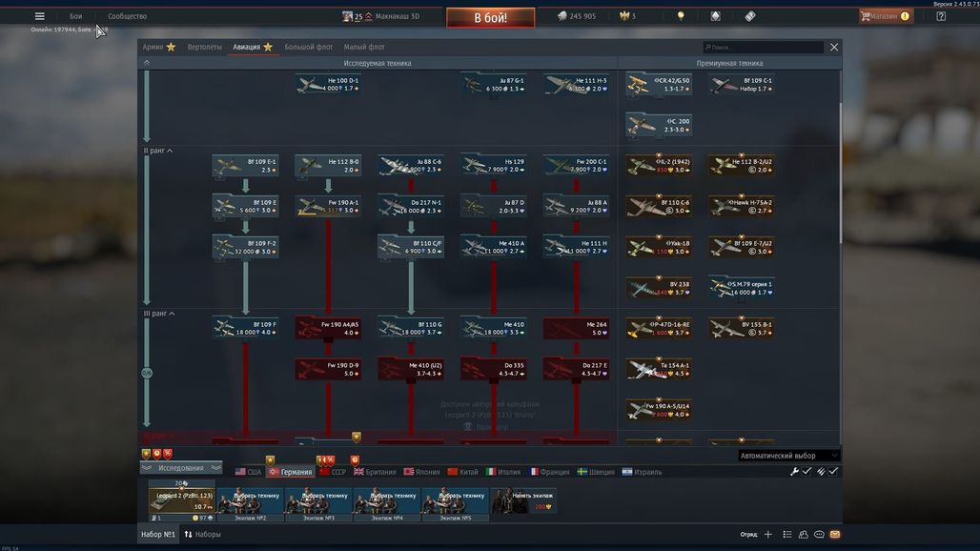Image resolution: width=980 pixels, height=551 pixels.
Task: Select the Швеция nation tab
Action: click(596, 472)
